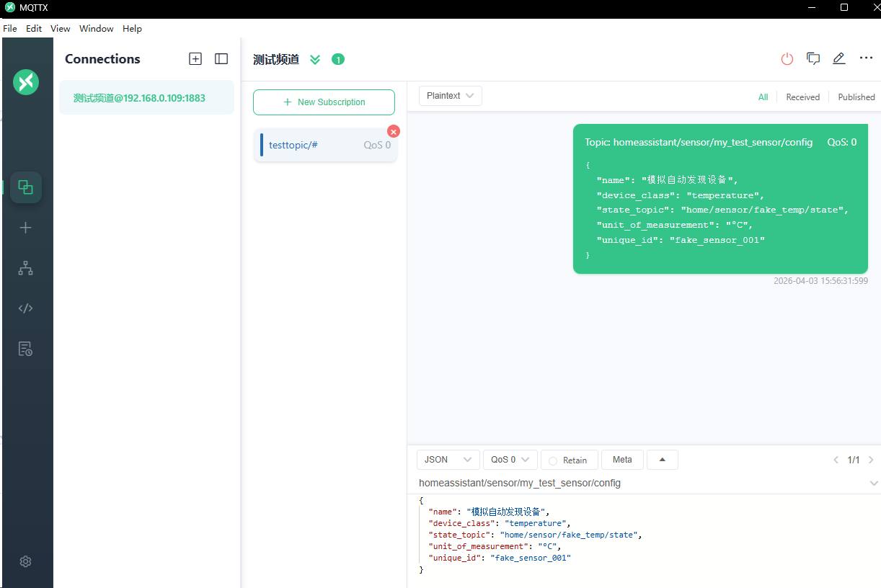Collapse the connection header double chevron
The height and width of the screenshot is (588, 881).
coord(315,59)
